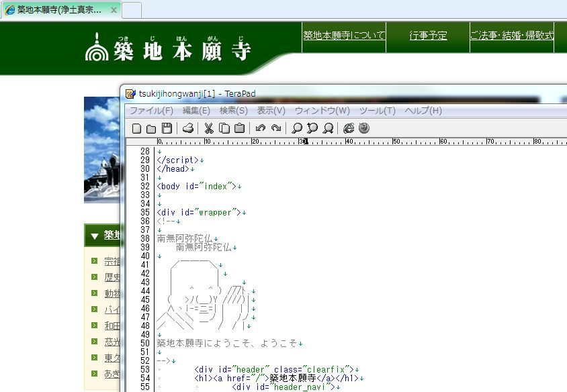Image resolution: width=567 pixels, height=392 pixels.
Task: Click the sidebar link starting with 宗祖
Action: 112,261
